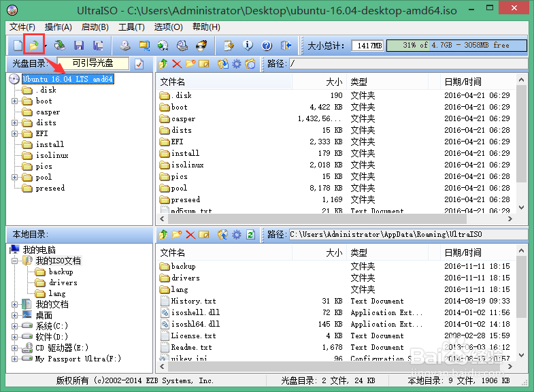Click refresh icon in local pane toolbar

pyautogui.click(x=250, y=235)
